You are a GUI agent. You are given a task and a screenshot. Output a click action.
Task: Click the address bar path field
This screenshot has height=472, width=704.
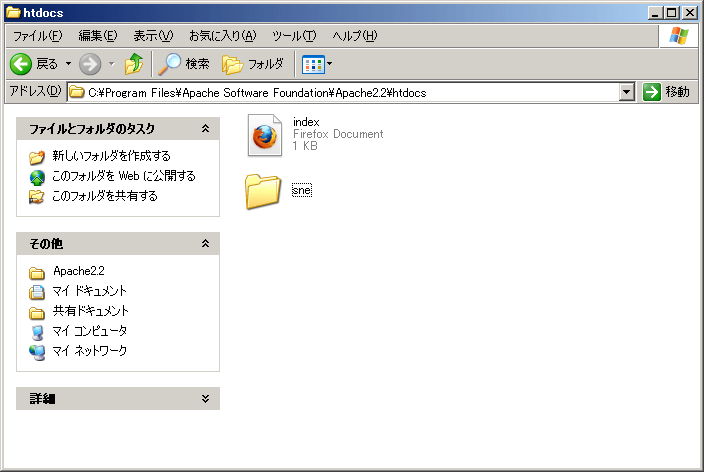pyautogui.click(x=343, y=93)
